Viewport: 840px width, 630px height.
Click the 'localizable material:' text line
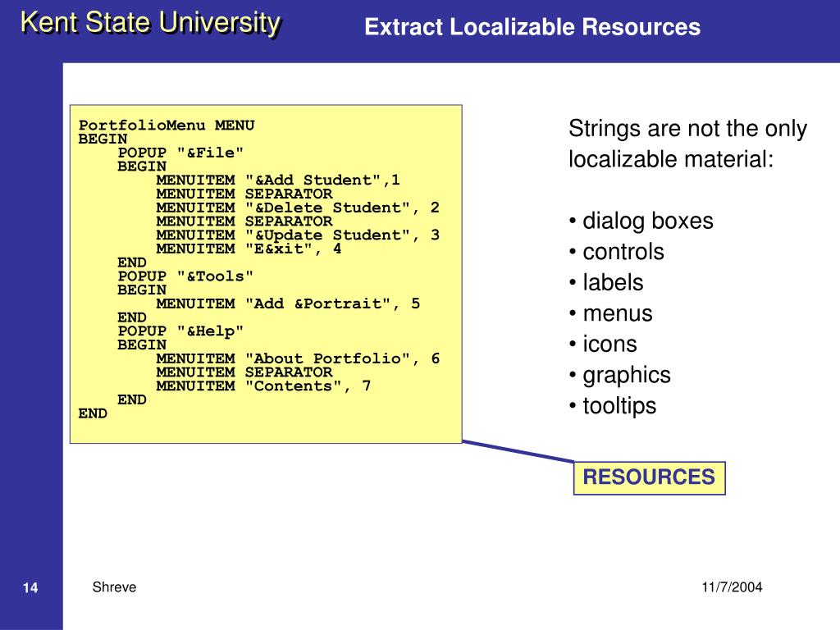click(671, 159)
